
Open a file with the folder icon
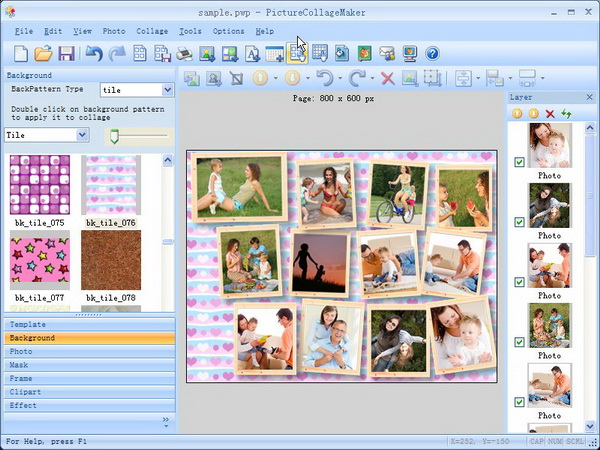43,53
